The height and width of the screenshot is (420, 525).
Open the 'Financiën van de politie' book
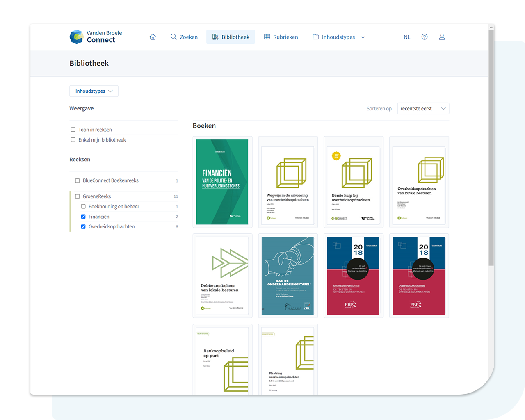pyautogui.click(x=222, y=182)
